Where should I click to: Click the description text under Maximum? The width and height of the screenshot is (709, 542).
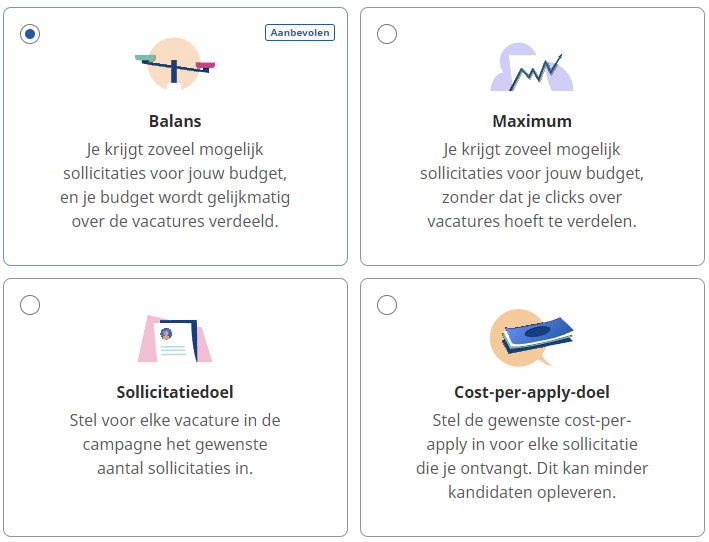(532, 185)
